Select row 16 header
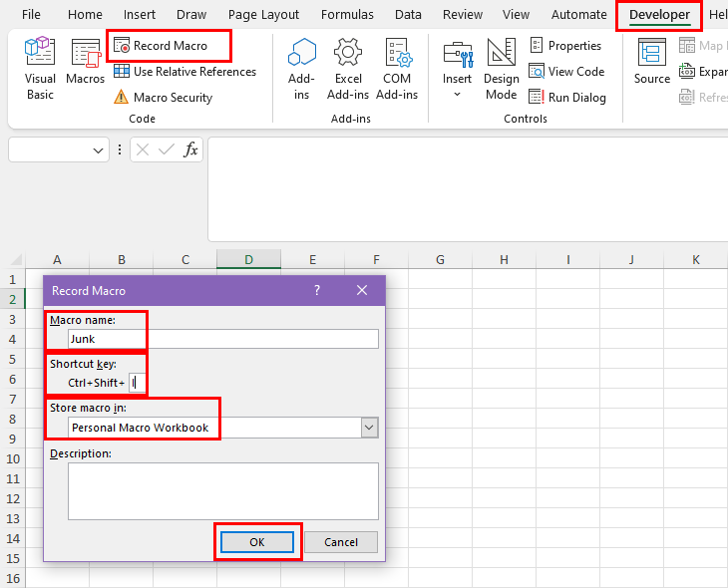The width and height of the screenshot is (728, 588). pos(13,579)
